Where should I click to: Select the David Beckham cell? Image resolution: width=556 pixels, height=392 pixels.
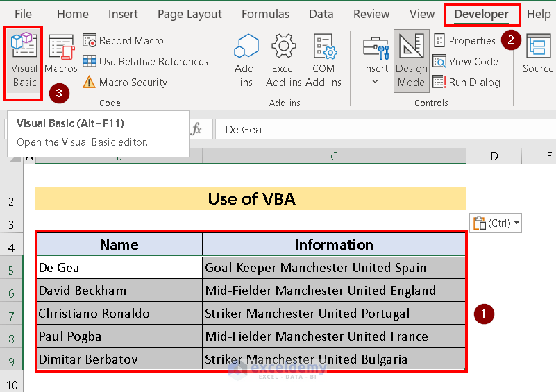point(119,290)
